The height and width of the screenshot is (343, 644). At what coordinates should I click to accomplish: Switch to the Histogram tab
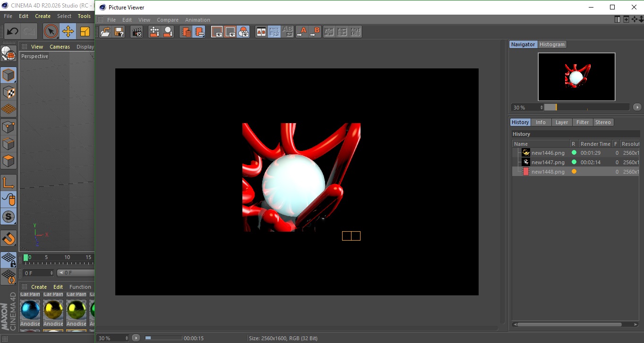552,44
